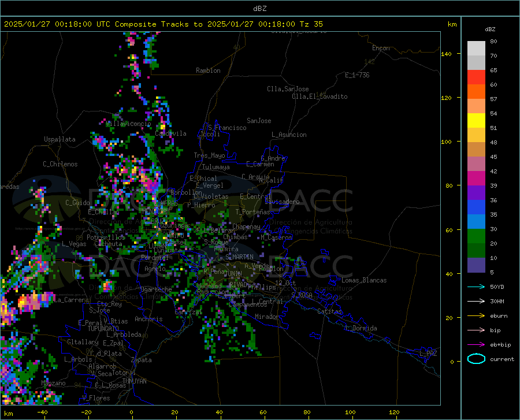
Task: Click the Uspallata map label
Action: click(60, 139)
